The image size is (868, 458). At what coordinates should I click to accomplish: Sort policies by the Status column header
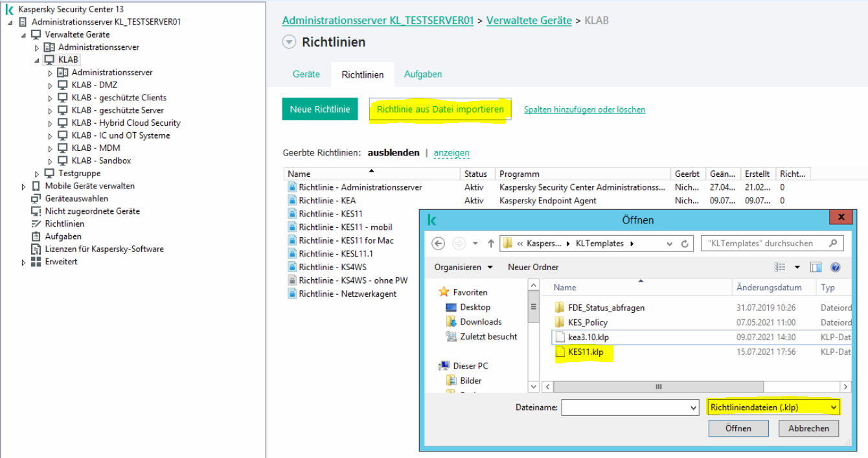click(x=479, y=174)
